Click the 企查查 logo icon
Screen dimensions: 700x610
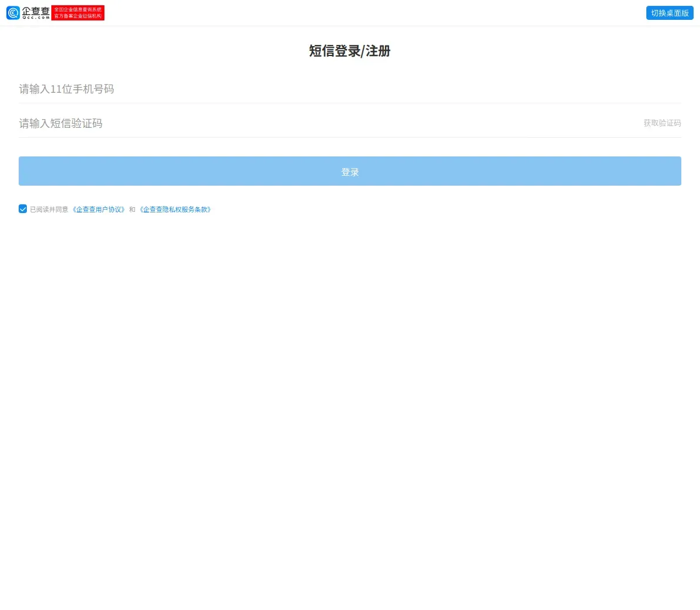click(13, 13)
